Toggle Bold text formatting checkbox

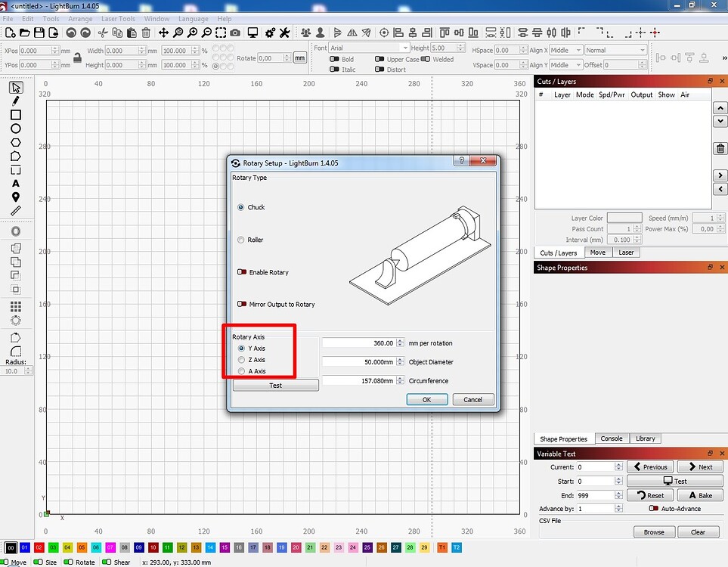point(333,59)
